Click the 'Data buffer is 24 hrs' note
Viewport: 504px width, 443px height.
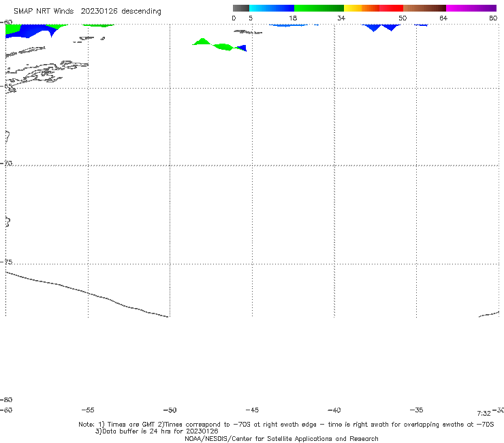pyautogui.click(x=157, y=431)
